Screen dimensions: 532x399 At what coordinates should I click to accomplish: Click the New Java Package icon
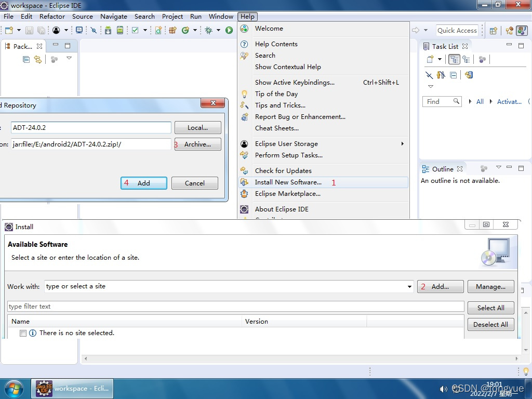(172, 30)
